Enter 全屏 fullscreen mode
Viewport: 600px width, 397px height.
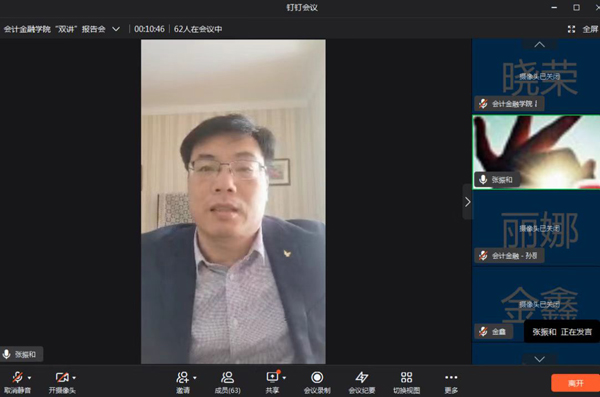(x=583, y=29)
